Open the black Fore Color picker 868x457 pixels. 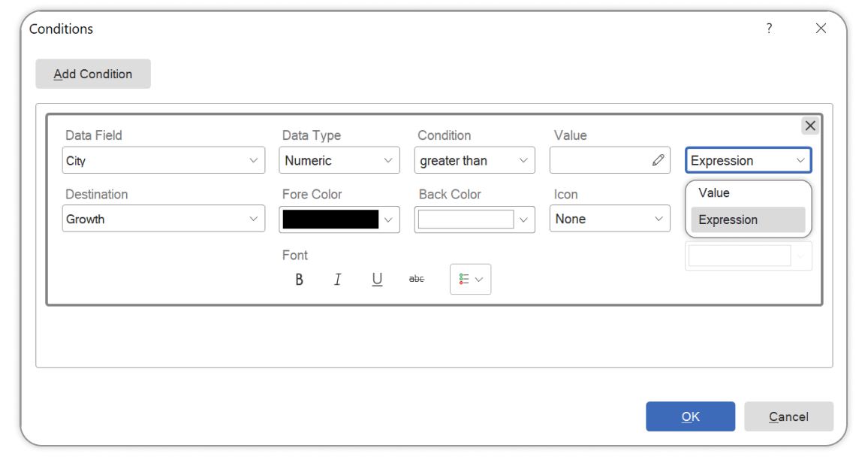click(339, 219)
